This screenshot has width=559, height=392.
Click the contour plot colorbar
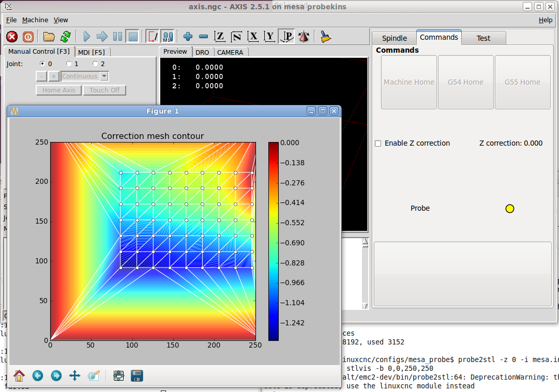(273, 241)
